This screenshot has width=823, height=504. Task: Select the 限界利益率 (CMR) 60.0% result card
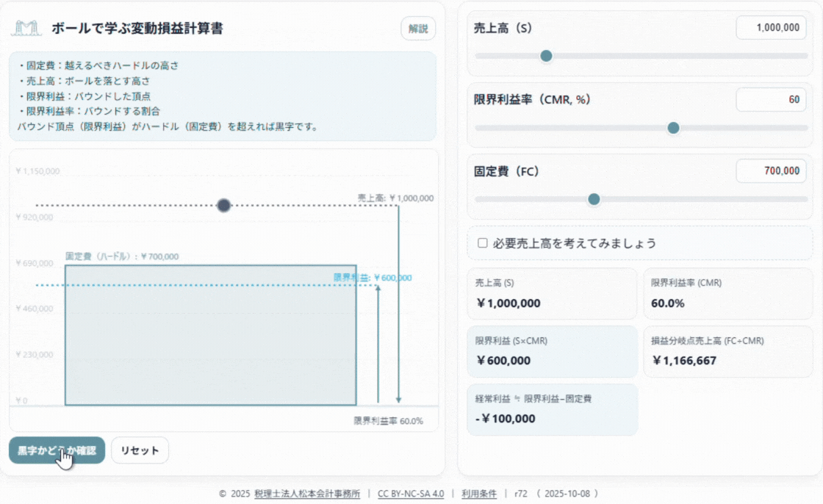click(x=728, y=294)
